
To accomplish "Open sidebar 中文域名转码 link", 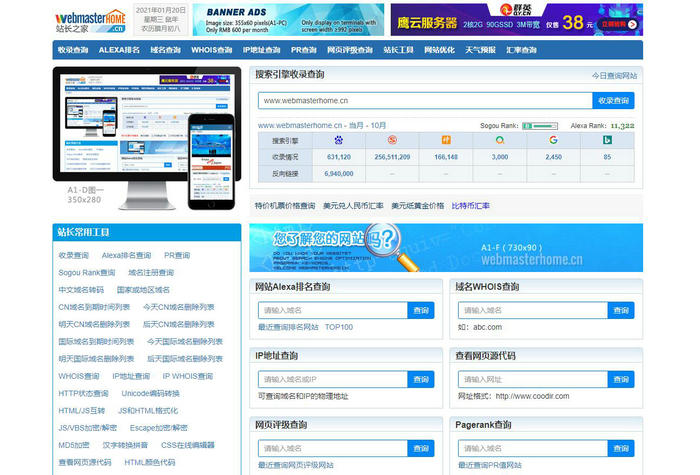I will point(81,290).
